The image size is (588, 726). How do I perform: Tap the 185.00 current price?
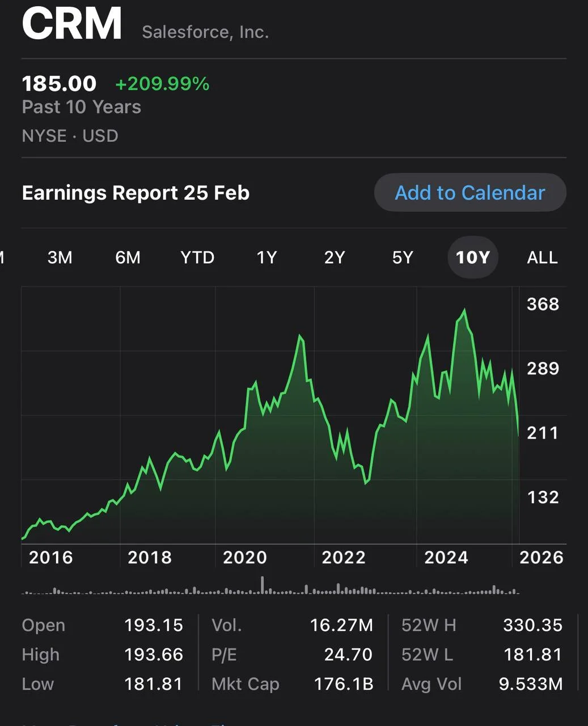point(59,84)
